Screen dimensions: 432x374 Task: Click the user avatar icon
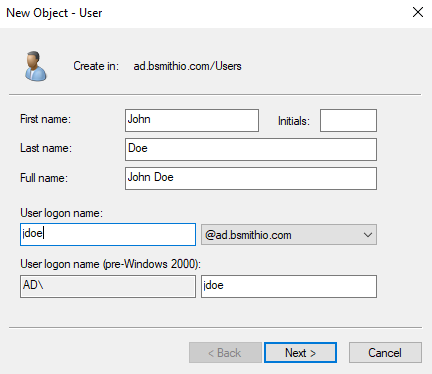click(x=35, y=66)
